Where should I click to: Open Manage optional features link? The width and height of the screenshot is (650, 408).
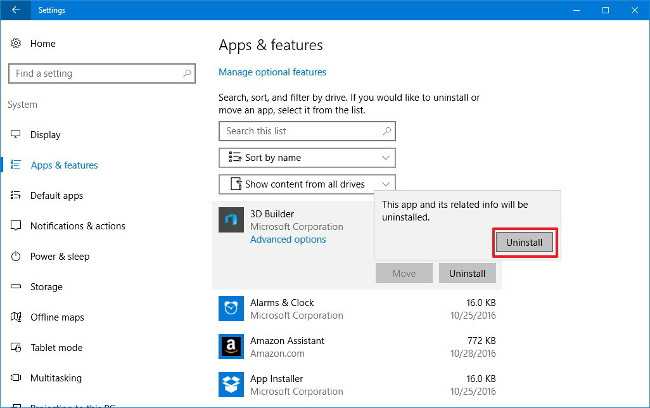coord(272,72)
